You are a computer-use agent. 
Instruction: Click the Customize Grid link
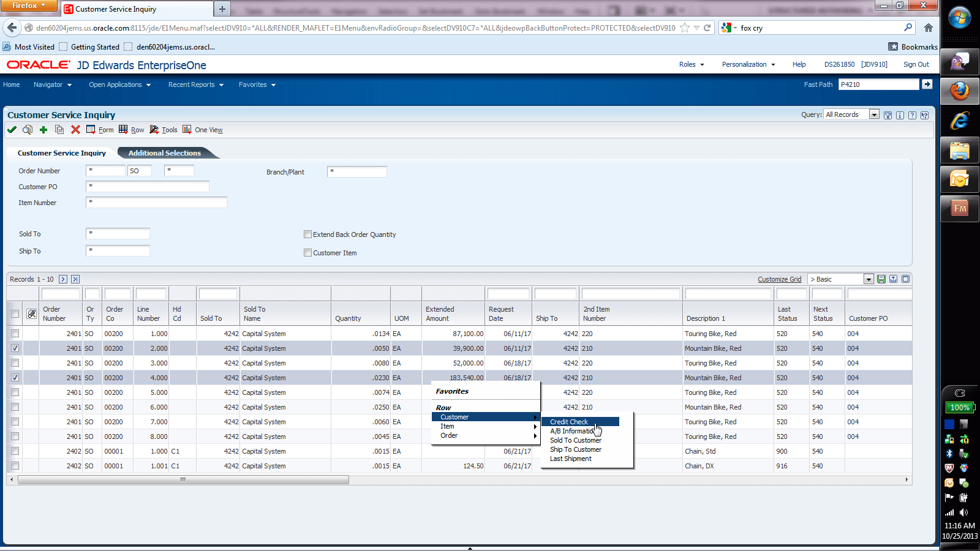coord(779,279)
